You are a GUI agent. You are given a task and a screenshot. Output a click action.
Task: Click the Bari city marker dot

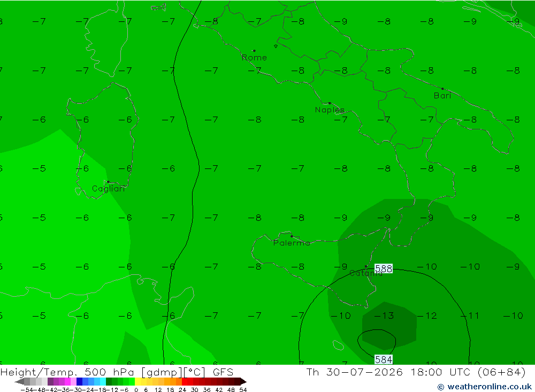click(x=442, y=89)
